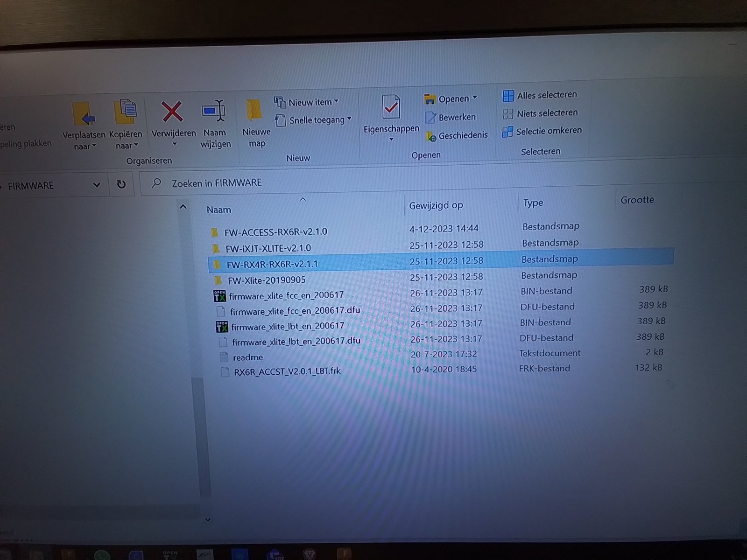Viewport: 747px width, 560px height.
Task: Sort files by Gewijzigd op column
Action: 436,205
